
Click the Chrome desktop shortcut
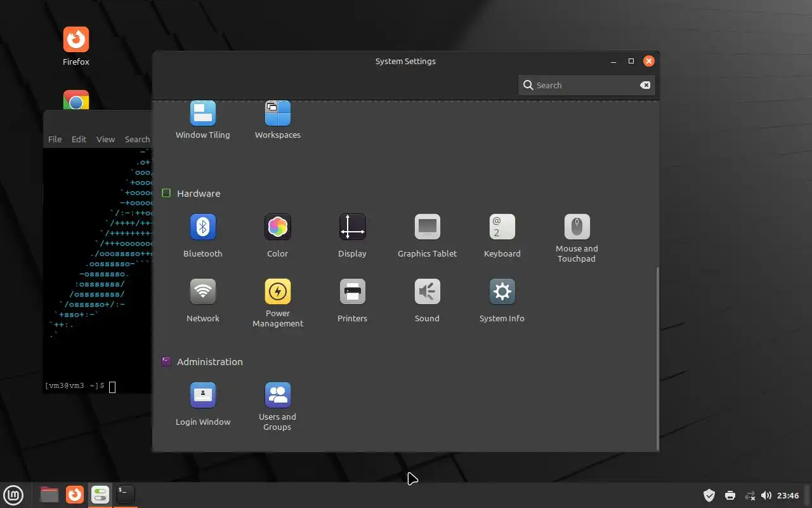pos(76,100)
